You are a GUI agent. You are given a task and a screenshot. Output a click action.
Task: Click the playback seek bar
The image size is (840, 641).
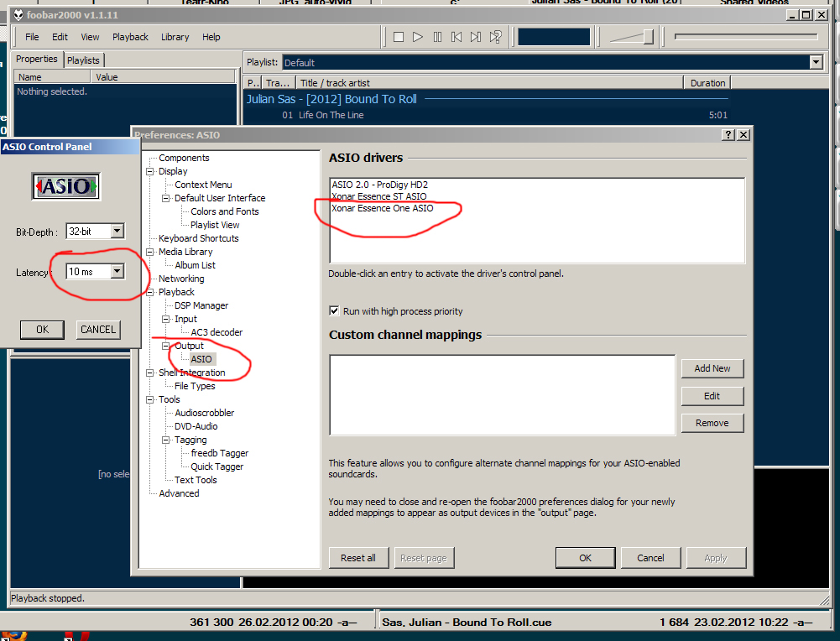(x=746, y=37)
